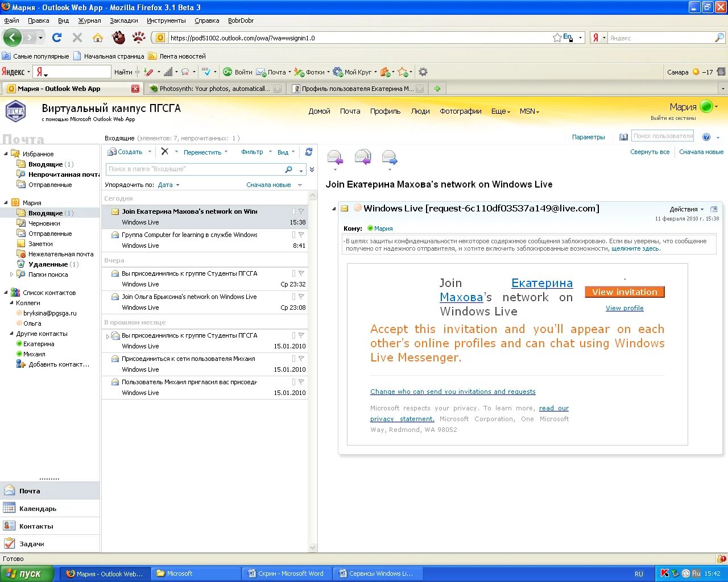Open the View profile link
This screenshot has height=582, width=728.
tap(624, 308)
